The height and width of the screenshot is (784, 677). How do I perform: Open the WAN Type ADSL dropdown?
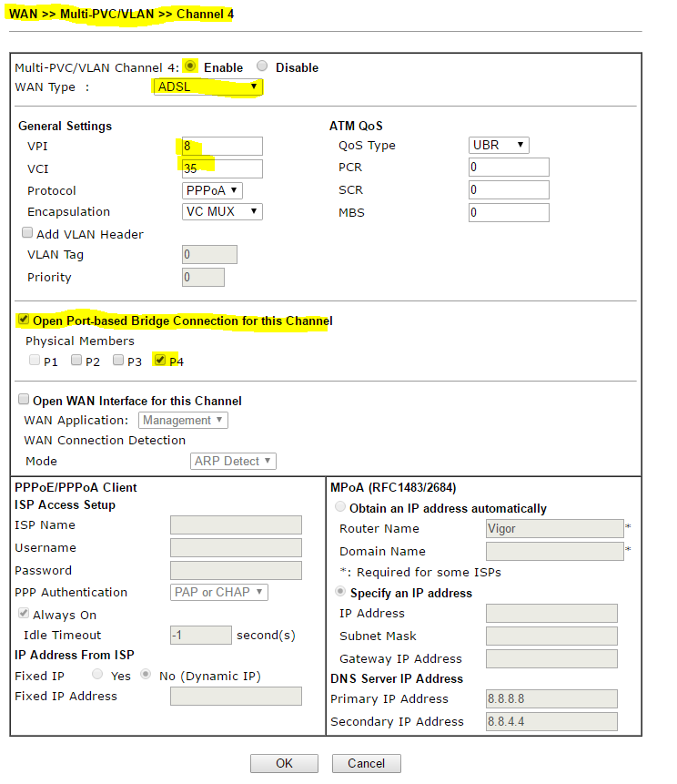207,87
